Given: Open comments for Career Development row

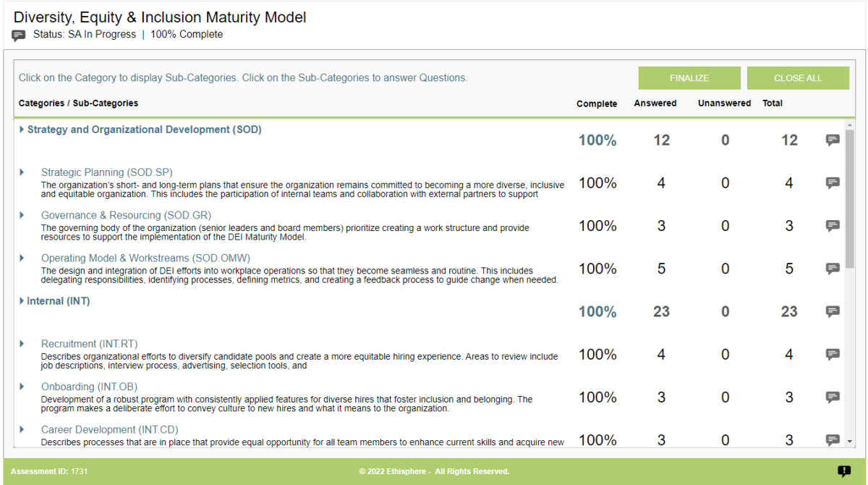Looking at the screenshot, I should (x=833, y=439).
